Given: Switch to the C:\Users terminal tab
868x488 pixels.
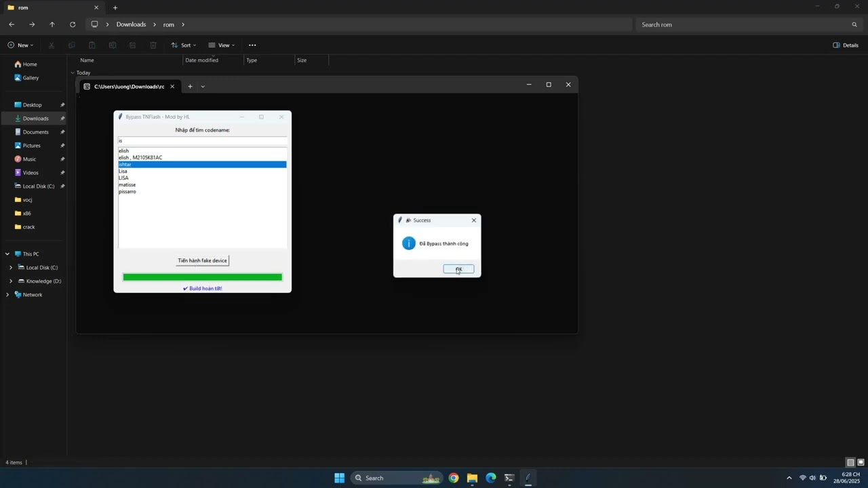Looking at the screenshot, I should pos(129,86).
